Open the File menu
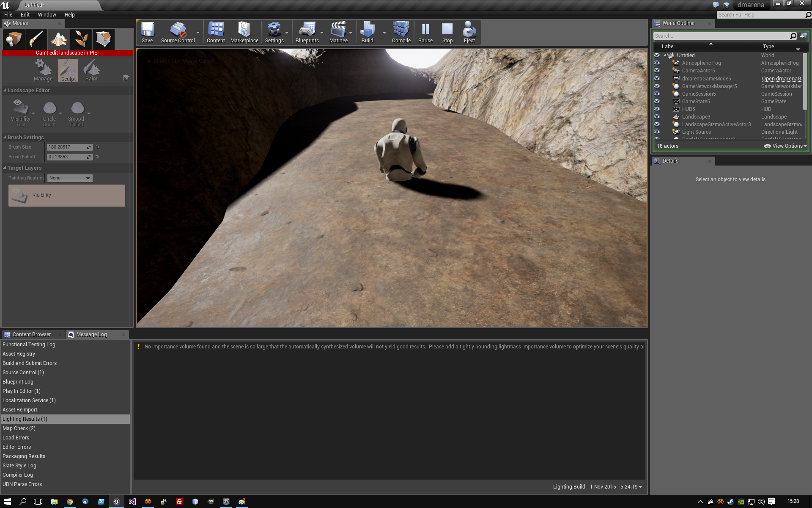This screenshot has height=508, width=812. (8, 15)
